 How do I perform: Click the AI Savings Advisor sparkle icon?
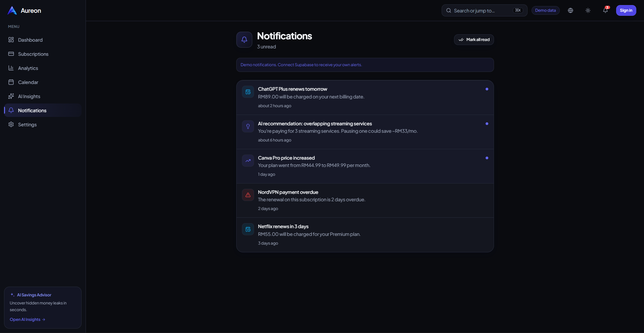[12, 295]
